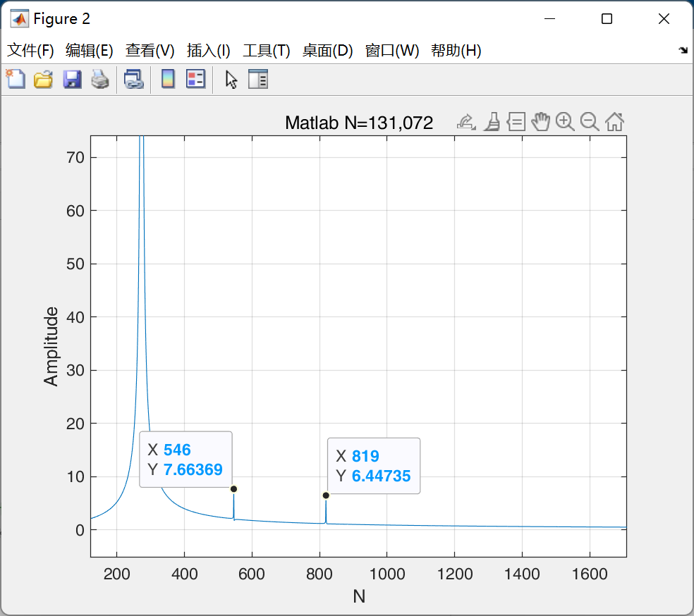The image size is (694, 616).
Task: Insert a colorbar with the toolbar icon
Action: (x=168, y=80)
